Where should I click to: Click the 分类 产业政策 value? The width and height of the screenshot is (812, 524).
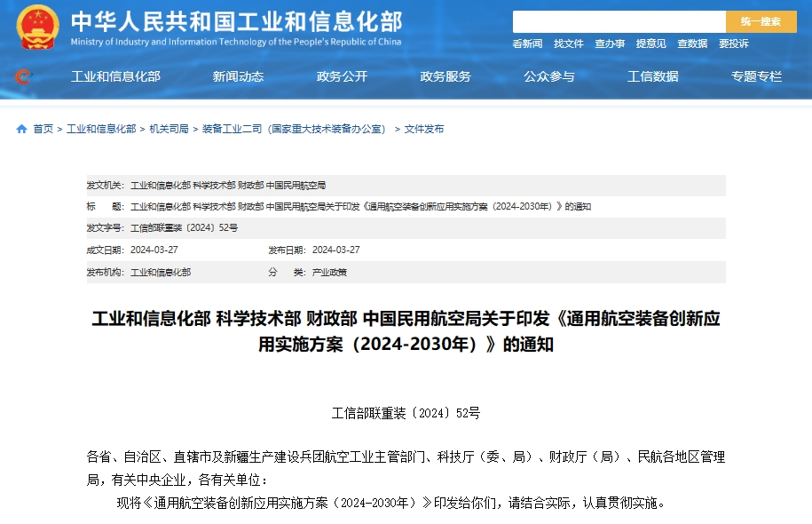329,273
